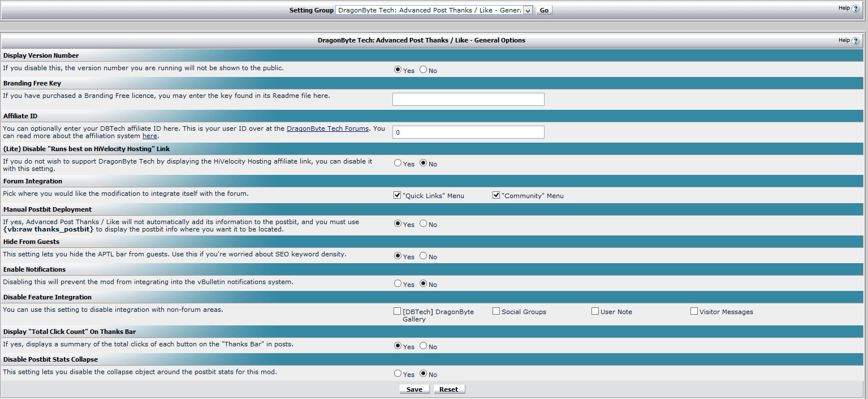Toggle the "Community" Menu checkbox
This screenshot has width=868, height=399.
coord(496,195)
